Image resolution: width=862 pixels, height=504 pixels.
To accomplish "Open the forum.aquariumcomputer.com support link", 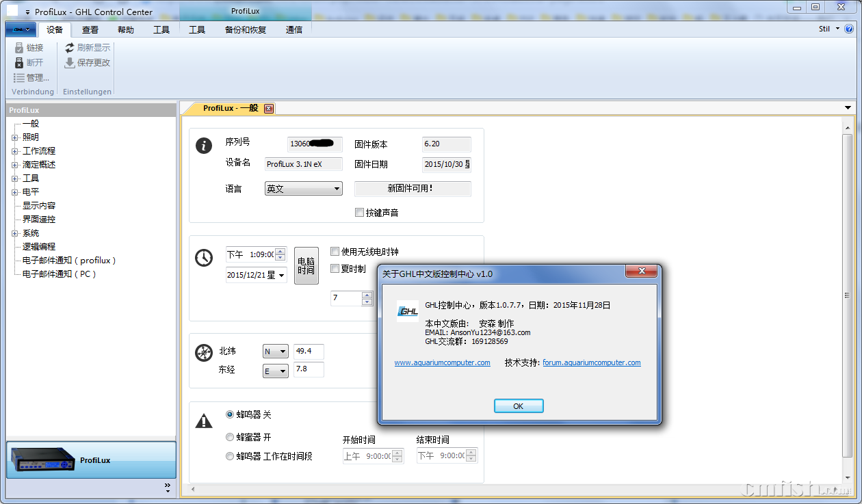I will 591,363.
